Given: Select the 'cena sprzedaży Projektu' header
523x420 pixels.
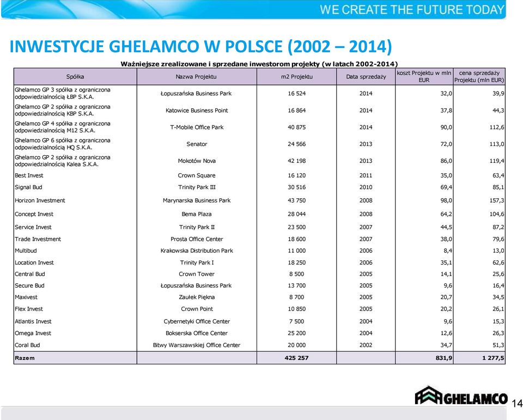Looking at the screenshot, I should [479, 77].
